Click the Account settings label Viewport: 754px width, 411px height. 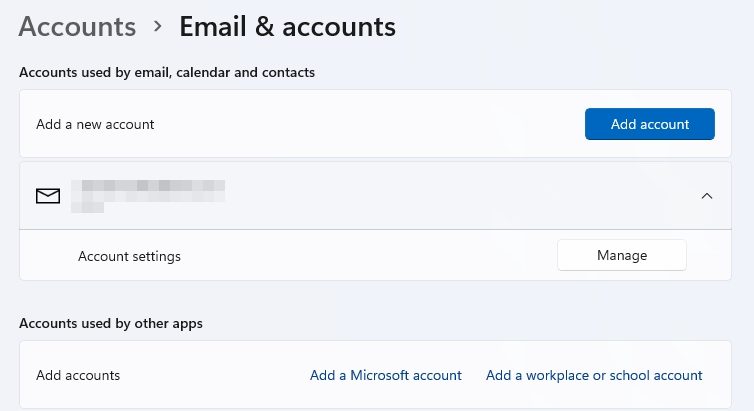129,256
